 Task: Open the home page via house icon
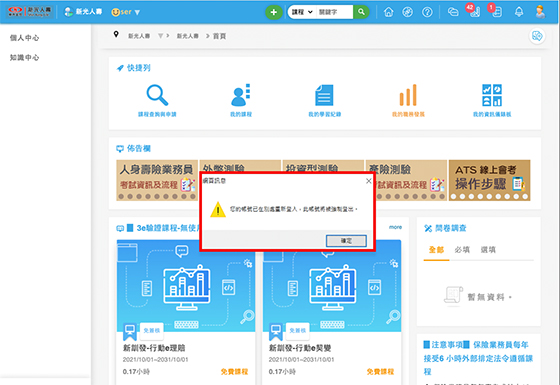[x=389, y=12]
